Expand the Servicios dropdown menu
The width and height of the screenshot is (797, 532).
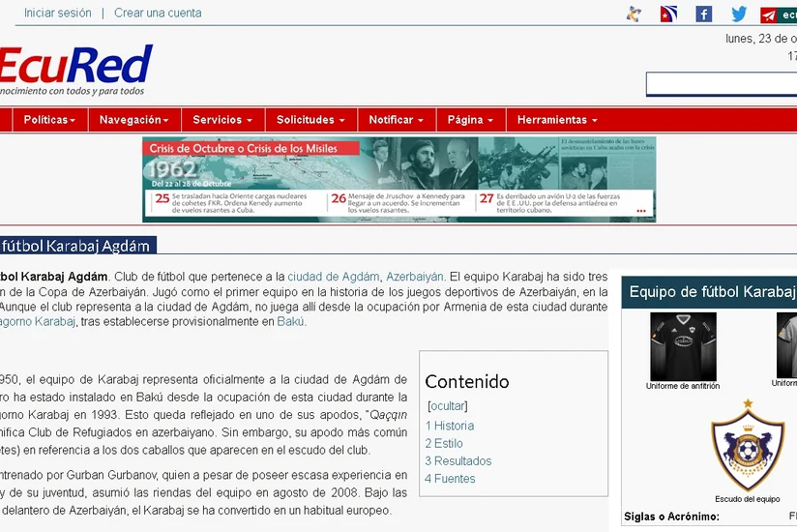(x=222, y=120)
